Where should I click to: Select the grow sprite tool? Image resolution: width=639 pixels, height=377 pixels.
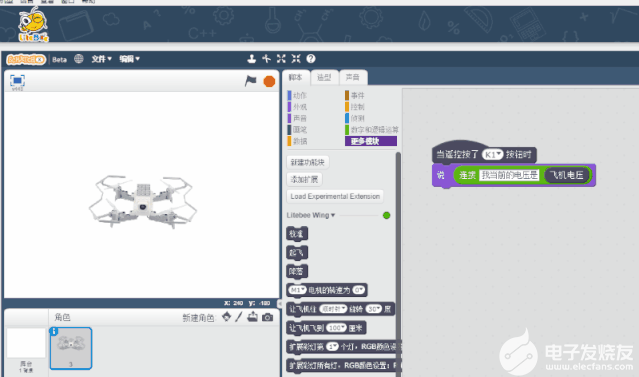point(281,59)
